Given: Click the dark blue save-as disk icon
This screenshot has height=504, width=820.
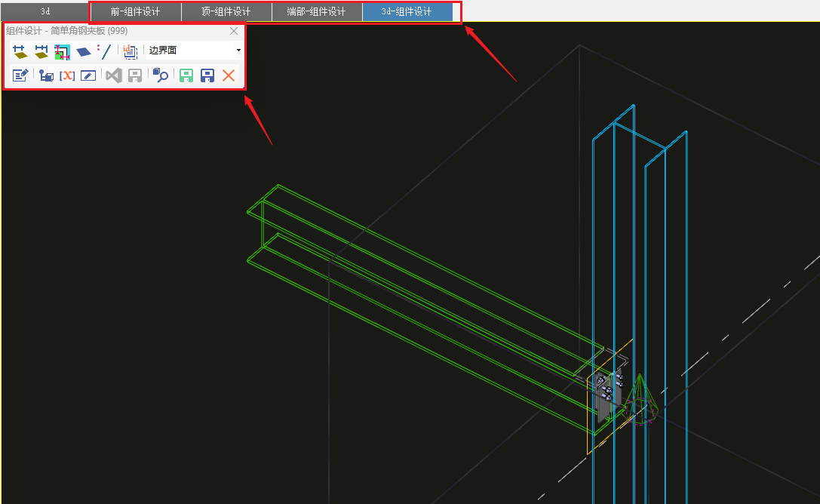Looking at the screenshot, I should coord(207,75).
